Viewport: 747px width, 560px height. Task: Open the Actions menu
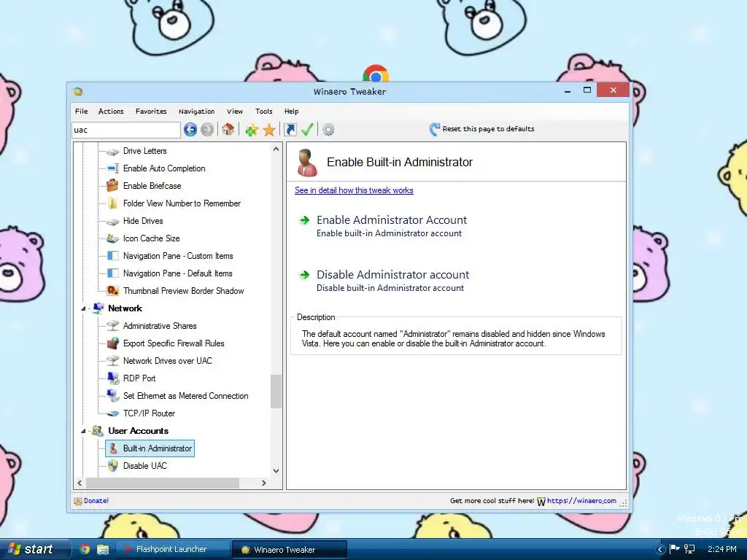[111, 111]
